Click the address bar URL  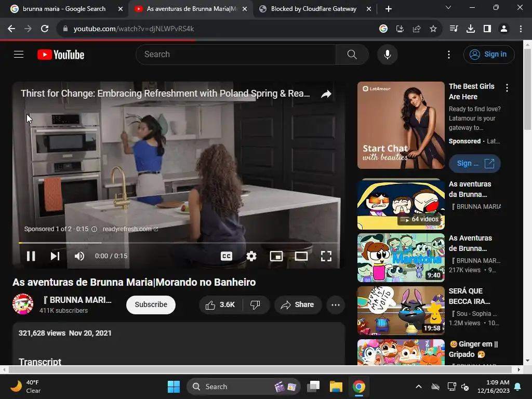134,29
